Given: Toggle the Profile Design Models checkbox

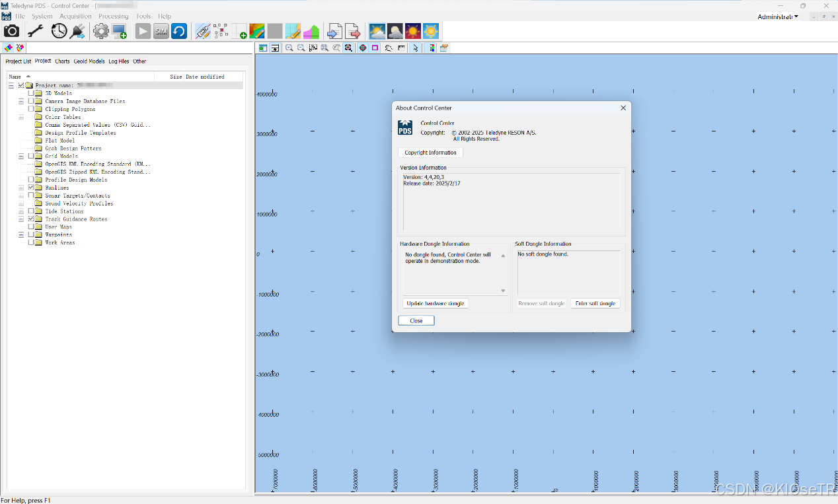Looking at the screenshot, I should click(31, 180).
